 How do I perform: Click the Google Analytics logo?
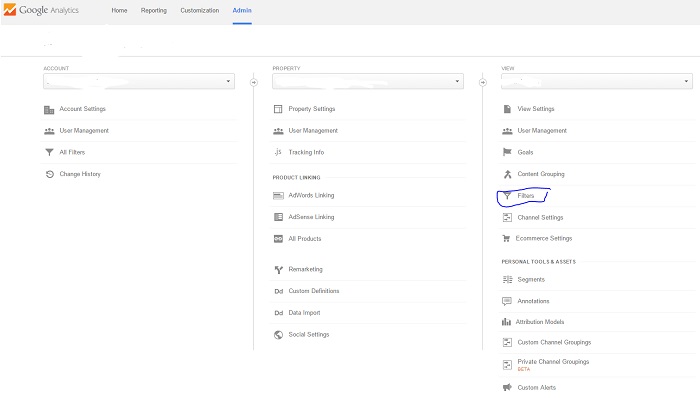41,10
